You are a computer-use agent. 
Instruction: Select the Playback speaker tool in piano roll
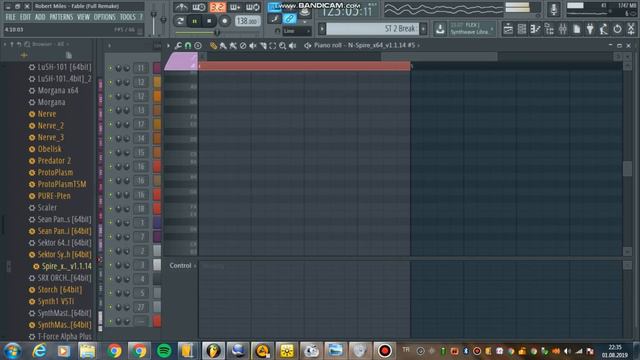(292, 46)
